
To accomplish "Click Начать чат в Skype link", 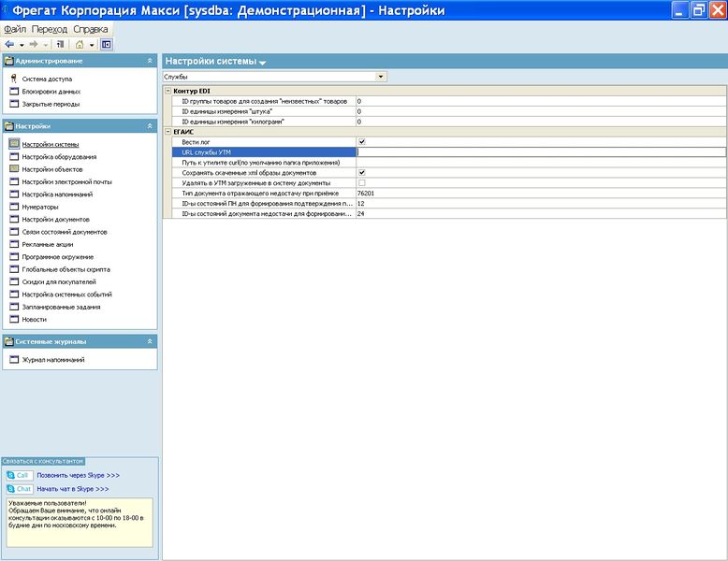I will [73, 489].
